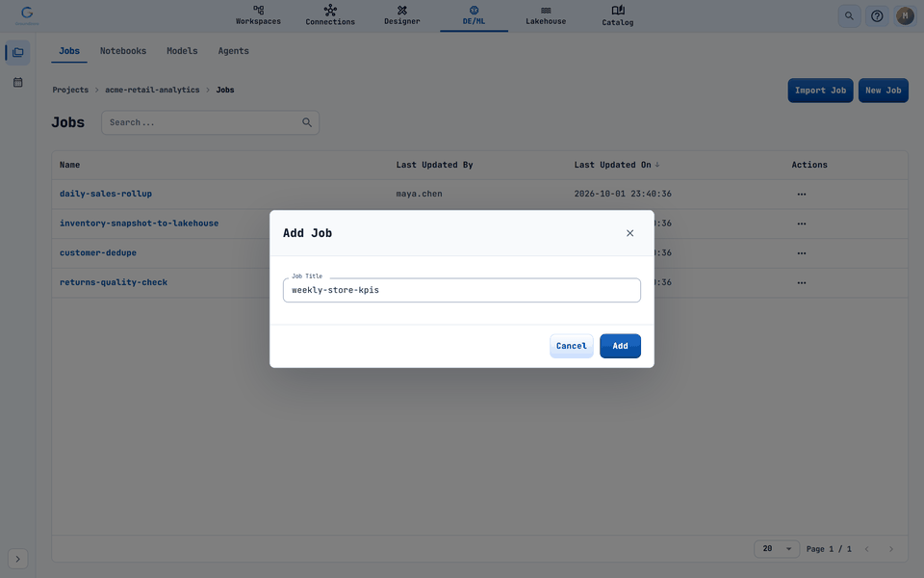
Task: Open Designer from the top navigation
Action: pyautogui.click(x=402, y=15)
